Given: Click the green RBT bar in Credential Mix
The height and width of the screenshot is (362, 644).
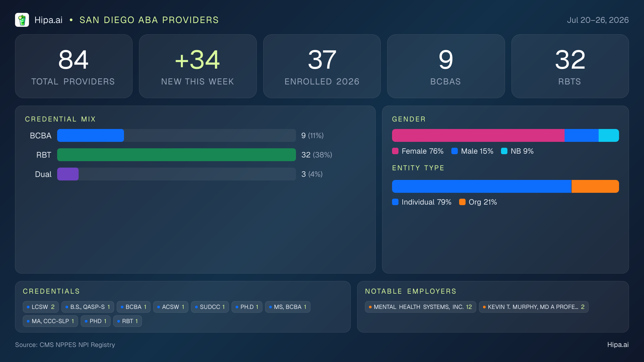Looking at the screenshot, I should (177, 155).
